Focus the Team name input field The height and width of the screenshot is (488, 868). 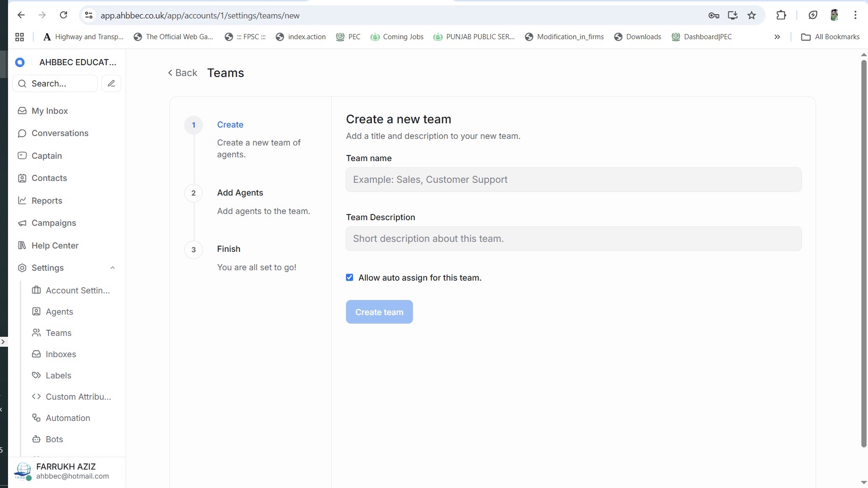coord(573,180)
